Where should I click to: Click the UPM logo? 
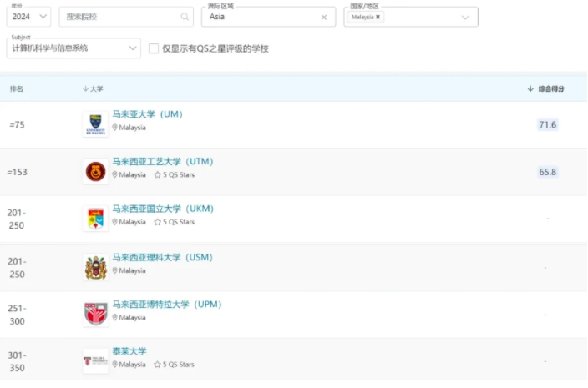click(95, 314)
